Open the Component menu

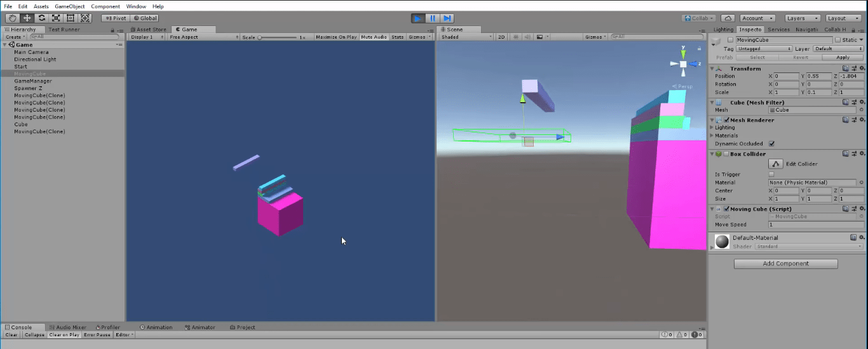[105, 6]
